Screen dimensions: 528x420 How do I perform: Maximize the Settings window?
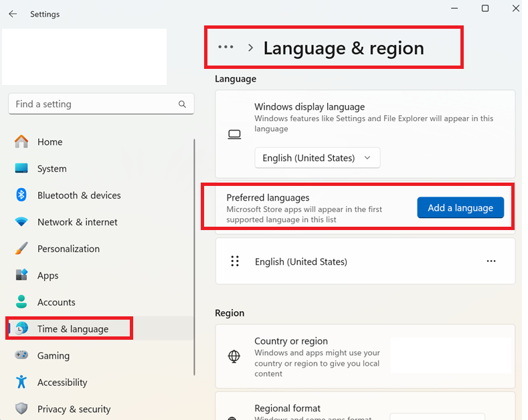[x=485, y=8]
